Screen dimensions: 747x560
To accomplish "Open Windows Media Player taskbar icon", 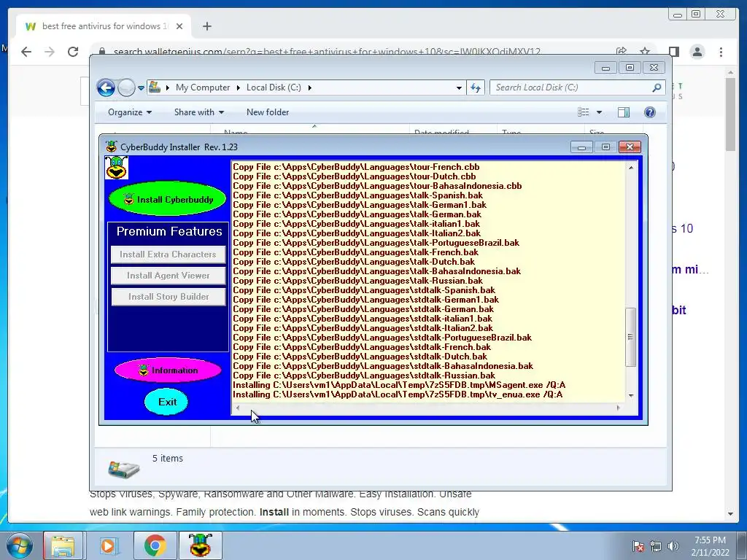I will (x=108, y=545).
